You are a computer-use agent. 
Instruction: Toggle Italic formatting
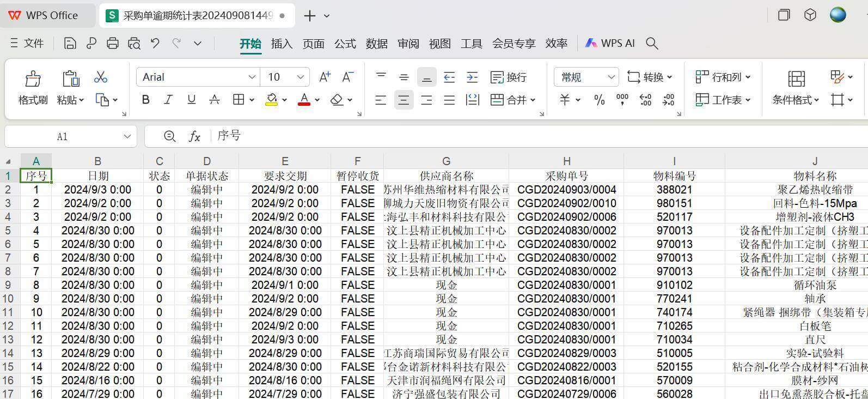pos(168,100)
